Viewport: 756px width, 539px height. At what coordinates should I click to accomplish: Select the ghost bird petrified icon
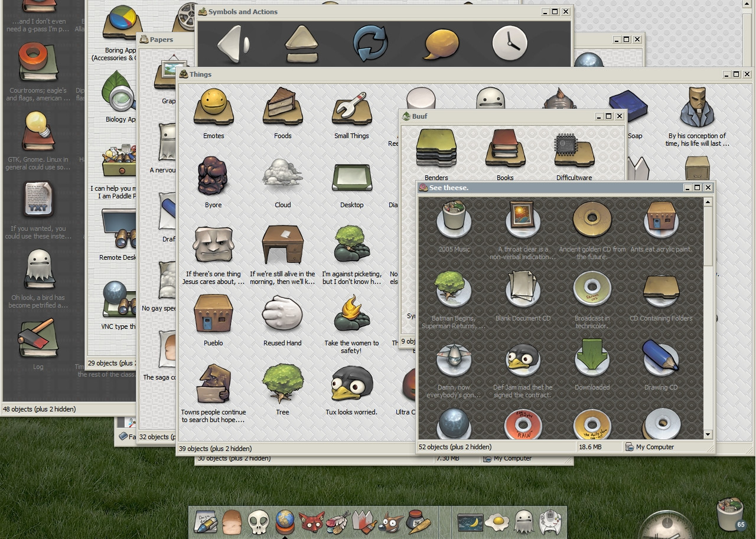tap(39, 269)
